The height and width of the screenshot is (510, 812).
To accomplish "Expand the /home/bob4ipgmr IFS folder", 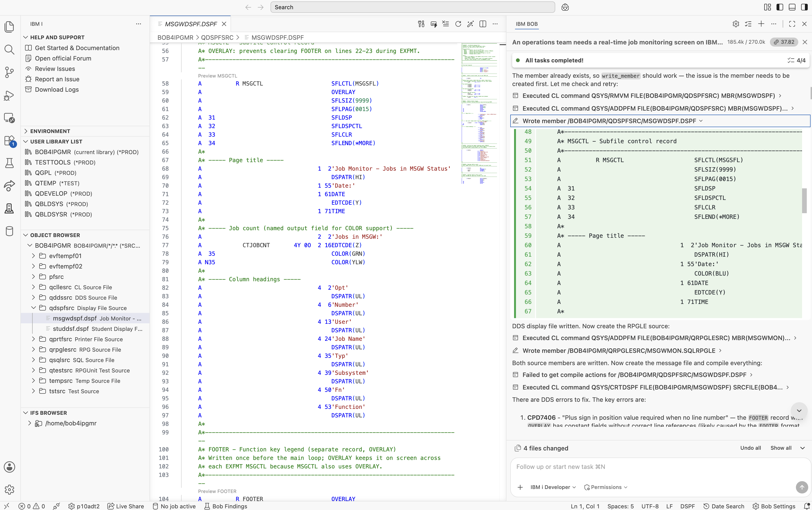I will 85,423.
